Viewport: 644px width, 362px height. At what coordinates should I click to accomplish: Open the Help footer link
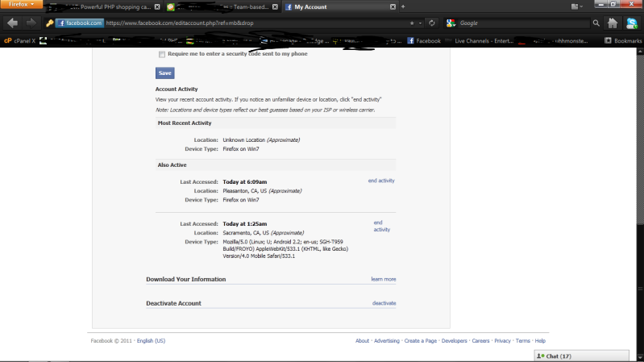[540, 340]
